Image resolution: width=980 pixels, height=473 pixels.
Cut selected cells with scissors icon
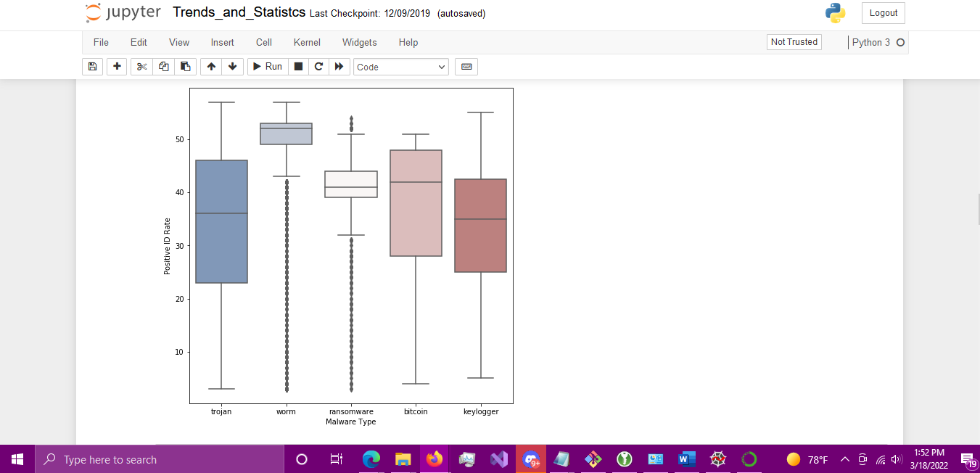[141, 67]
